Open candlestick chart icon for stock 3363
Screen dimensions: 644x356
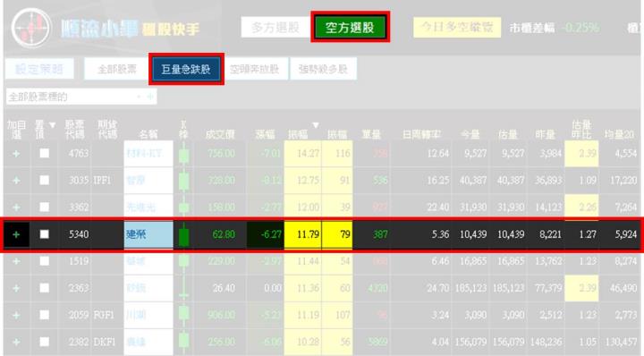(x=183, y=288)
